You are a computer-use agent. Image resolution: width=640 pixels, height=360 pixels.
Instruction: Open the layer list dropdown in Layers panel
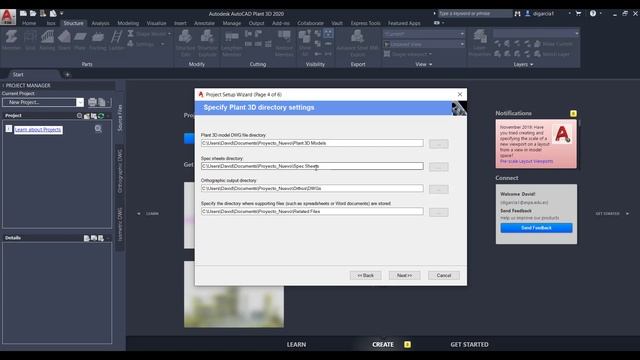click(576, 33)
